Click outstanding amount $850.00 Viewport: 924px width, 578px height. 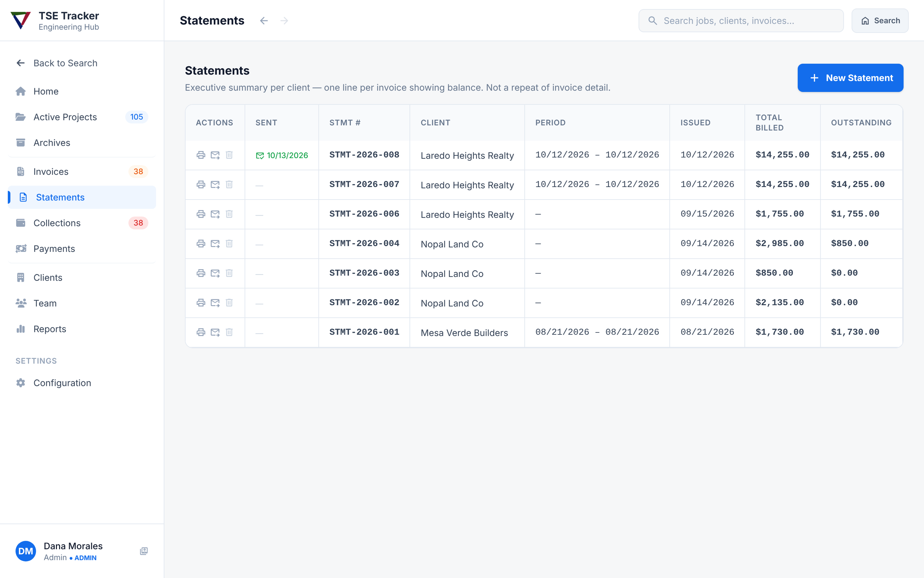click(850, 243)
